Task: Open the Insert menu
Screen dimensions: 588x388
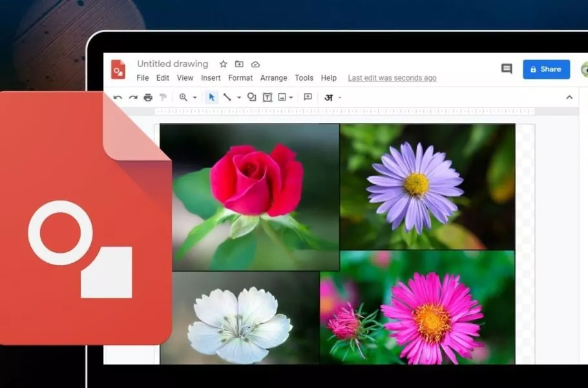Action: [211, 78]
